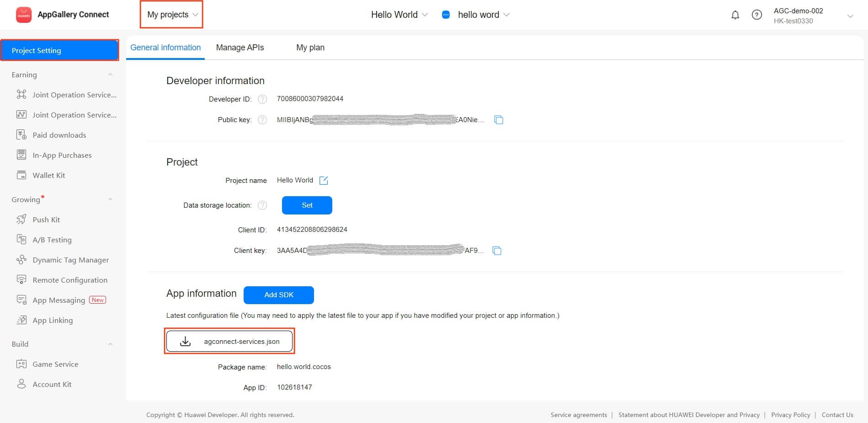This screenshot has width=868, height=423.
Task: Open Paid downloads in the sidebar
Action: point(59,135)
